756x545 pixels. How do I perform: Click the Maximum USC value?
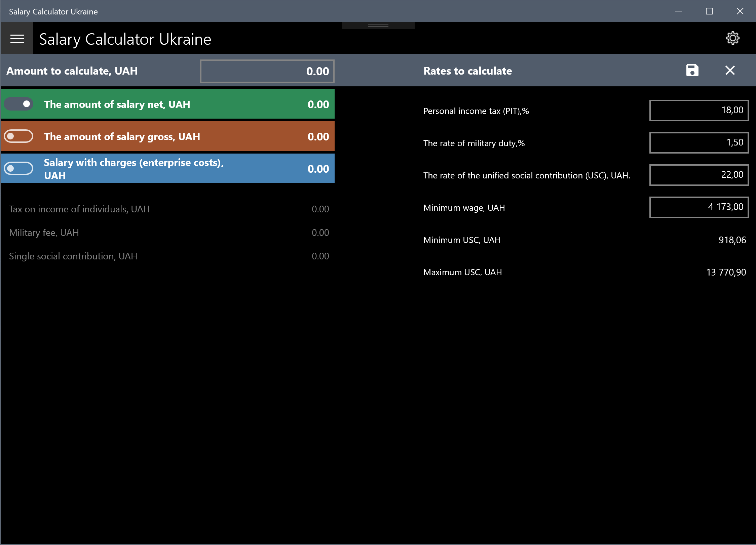pos(726,272)
